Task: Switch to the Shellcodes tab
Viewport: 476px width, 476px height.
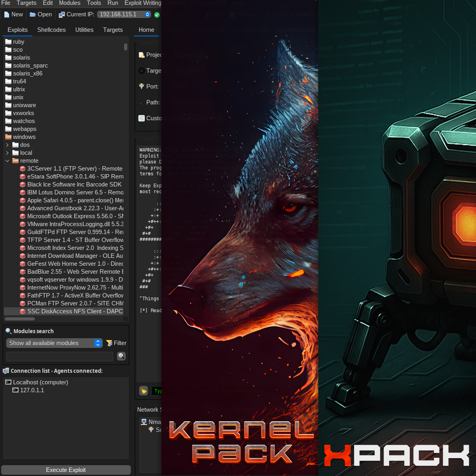Action: click(x=52, y=30)
